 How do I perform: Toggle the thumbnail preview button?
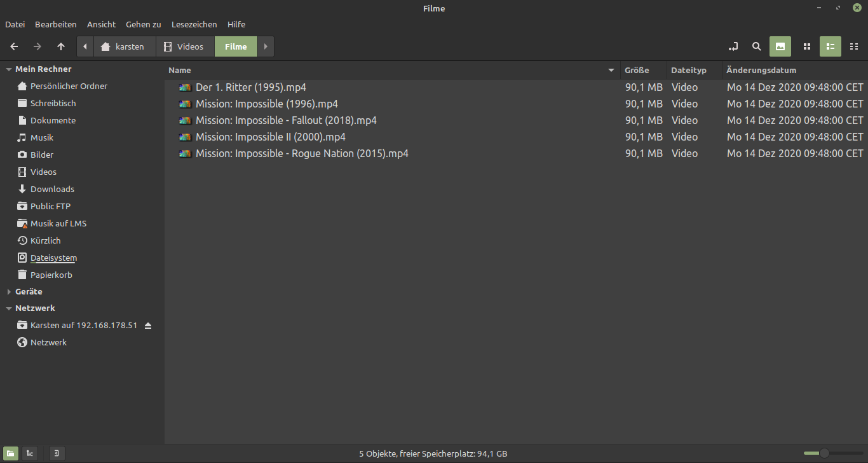pyautogui.click(x=780, y=46)
